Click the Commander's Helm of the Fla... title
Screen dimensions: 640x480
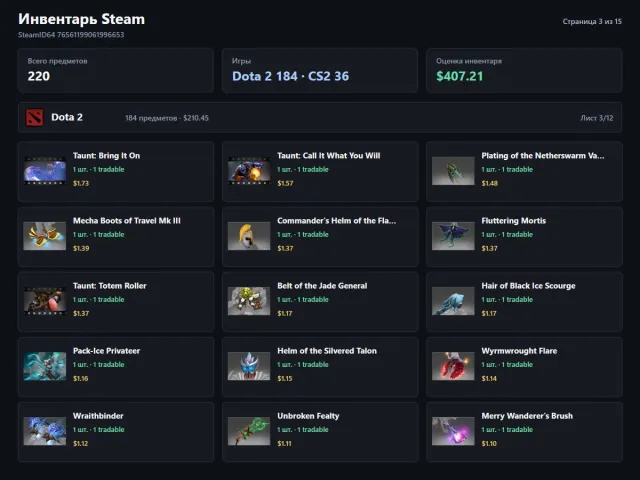(336, 221)
